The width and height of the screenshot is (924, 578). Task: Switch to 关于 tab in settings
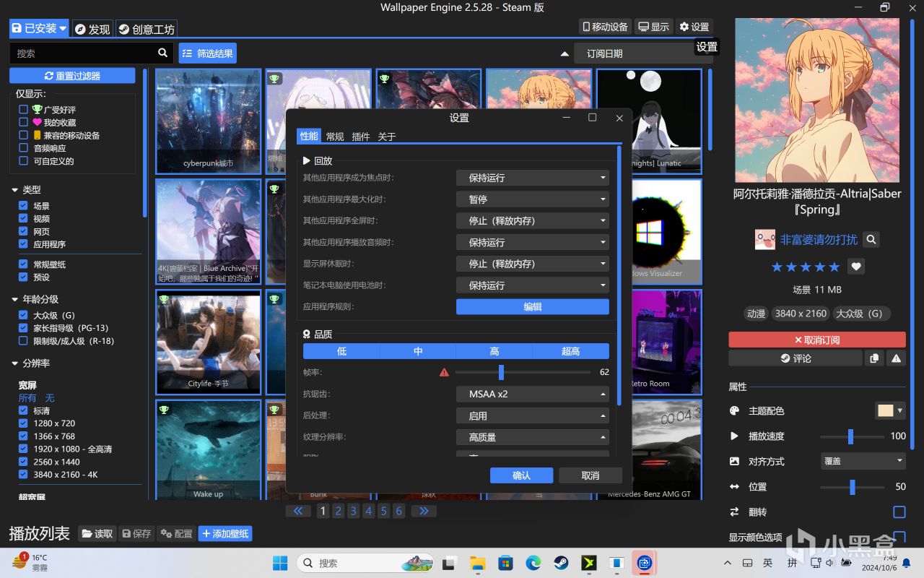click(387, 137)
